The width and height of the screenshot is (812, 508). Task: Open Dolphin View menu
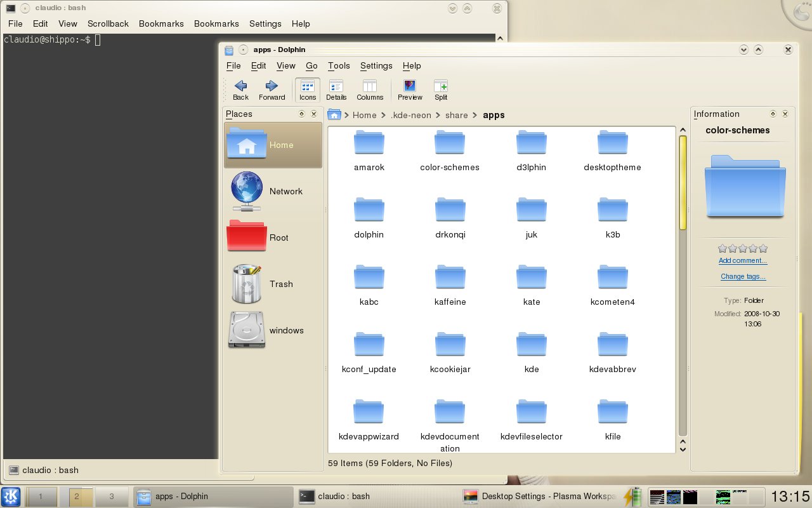[x=286, y=65]
